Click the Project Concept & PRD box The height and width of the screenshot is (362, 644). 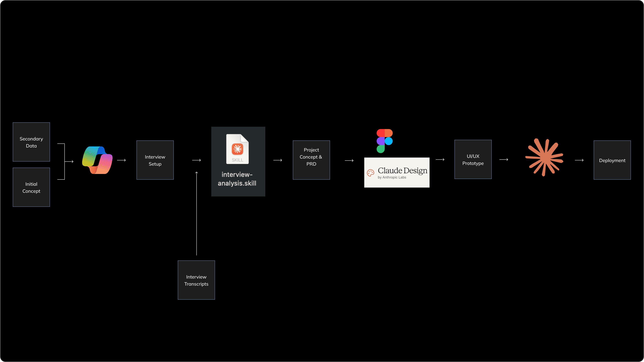[311, 160]
